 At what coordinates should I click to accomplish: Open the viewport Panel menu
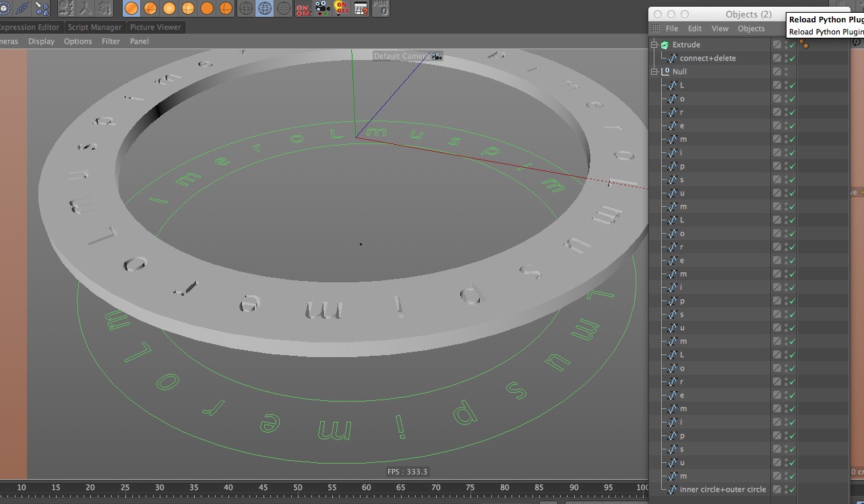(x=140, y=41)
